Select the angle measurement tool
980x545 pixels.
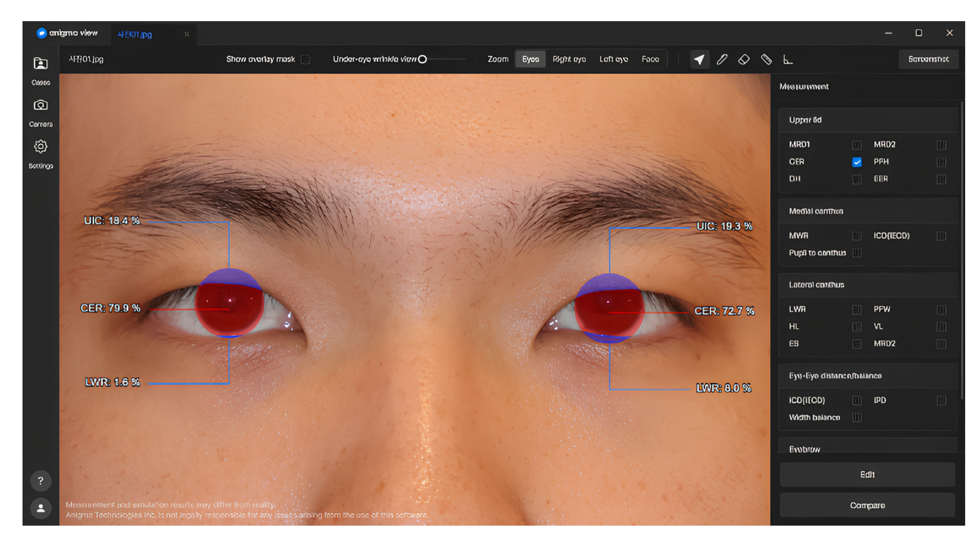point(788,59)
